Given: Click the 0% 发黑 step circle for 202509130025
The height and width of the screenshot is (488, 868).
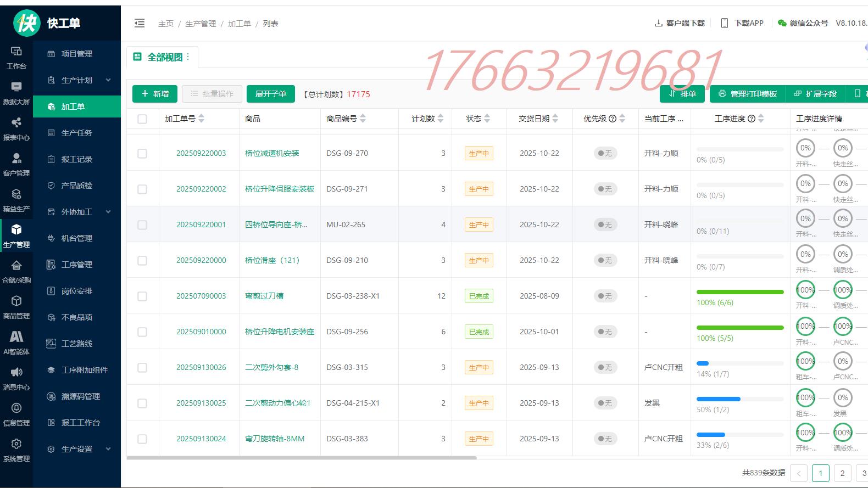Looking at the screenshot, I should [x=843, y=397].
